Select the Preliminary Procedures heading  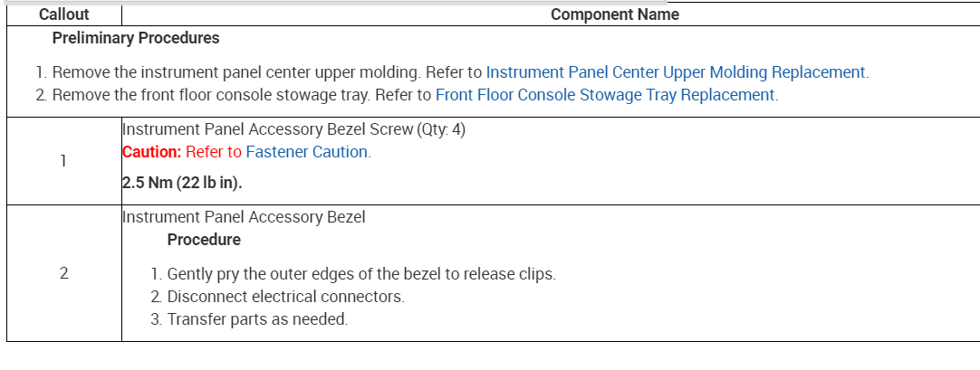click(136, 38)
